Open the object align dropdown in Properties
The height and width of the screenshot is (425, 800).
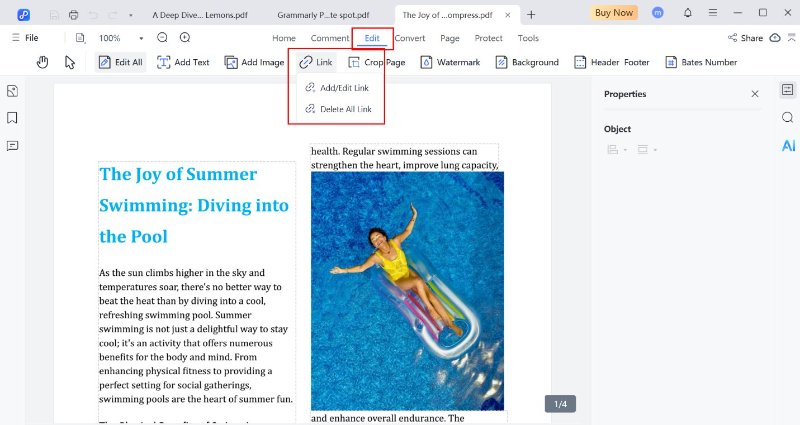[x=617, y=150]
